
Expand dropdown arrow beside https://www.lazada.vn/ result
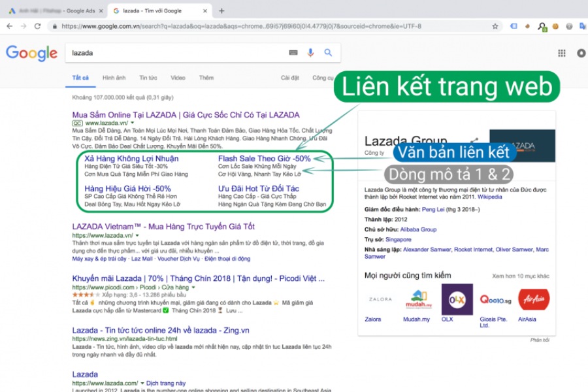pos(137,236)
